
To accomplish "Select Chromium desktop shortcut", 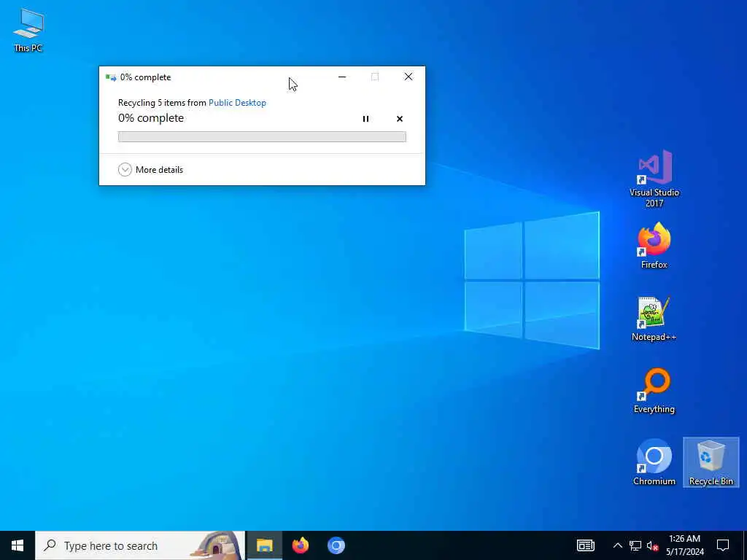I will [x=654, y=462].
